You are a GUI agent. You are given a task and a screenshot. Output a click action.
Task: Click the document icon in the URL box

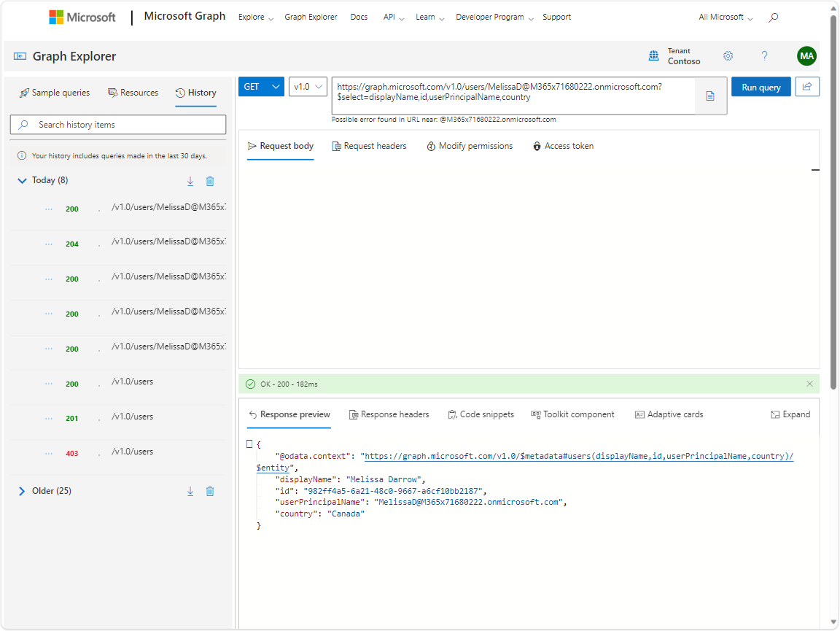pyautogui.click(x=710, y=96)
